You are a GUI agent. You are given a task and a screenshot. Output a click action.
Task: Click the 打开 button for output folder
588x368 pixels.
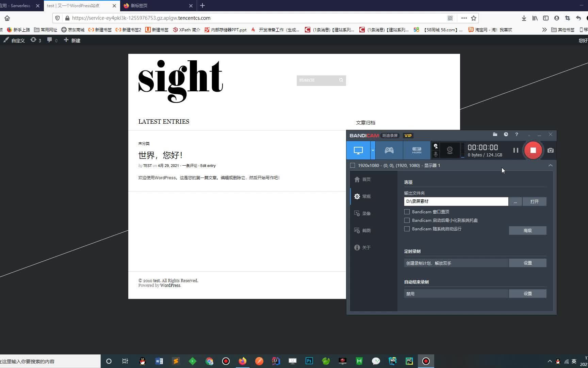pyautogui.click(x=534, y=201)
